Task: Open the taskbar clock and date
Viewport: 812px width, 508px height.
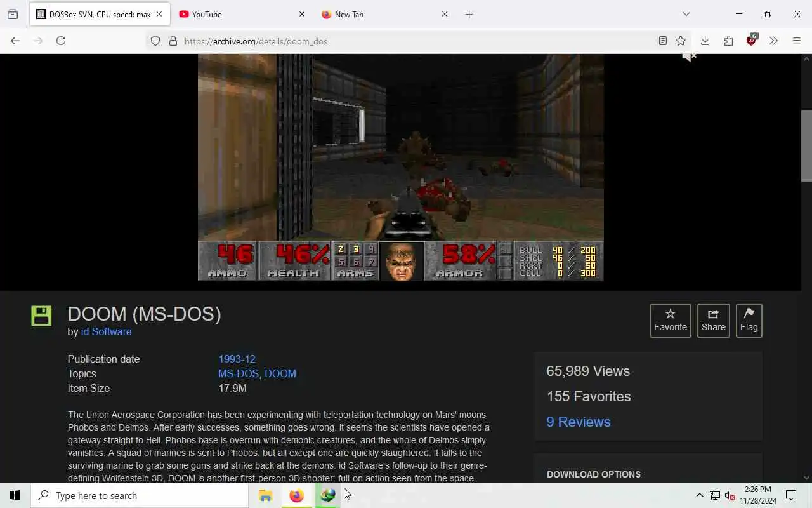Action: [x=758, y=495]
